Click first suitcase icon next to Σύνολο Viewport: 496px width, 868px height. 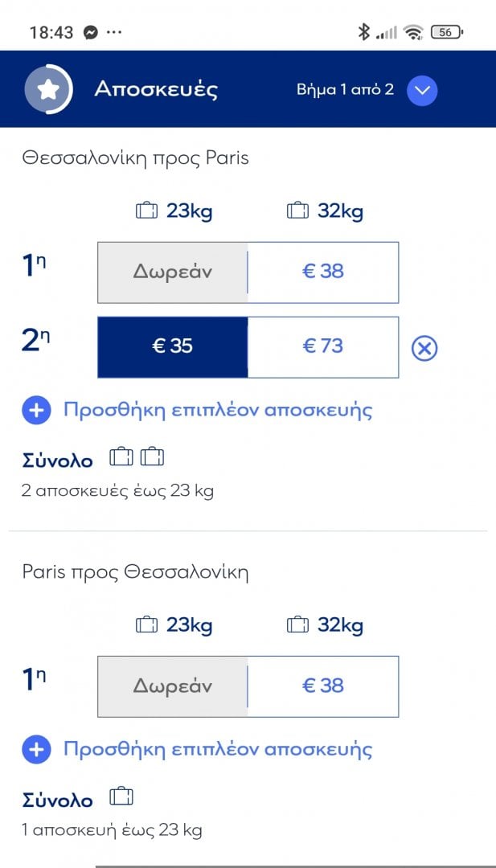(122, 456)
